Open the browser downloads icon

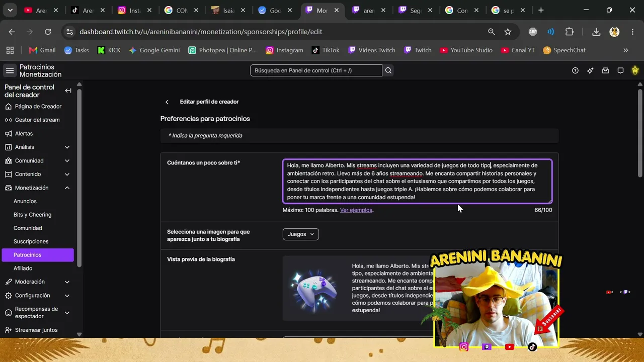pyautogui.click(x=596, y=32)
